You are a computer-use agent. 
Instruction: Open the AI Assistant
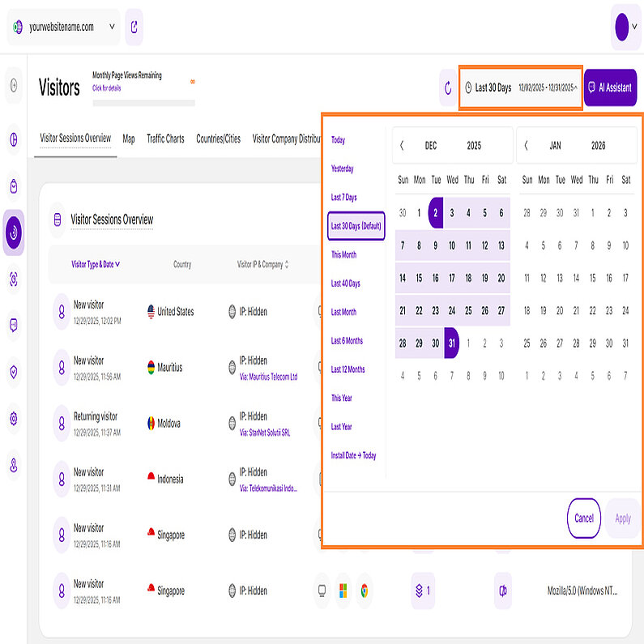610,87
